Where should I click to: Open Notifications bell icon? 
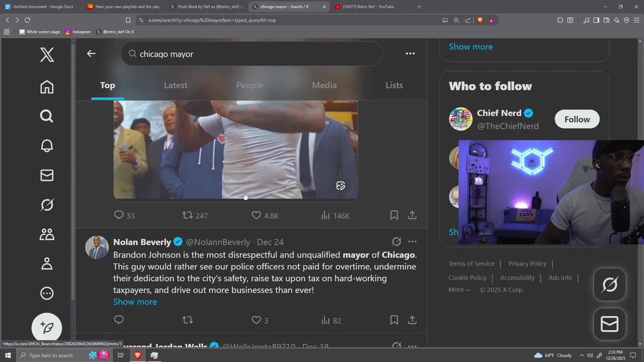point(47,146)
